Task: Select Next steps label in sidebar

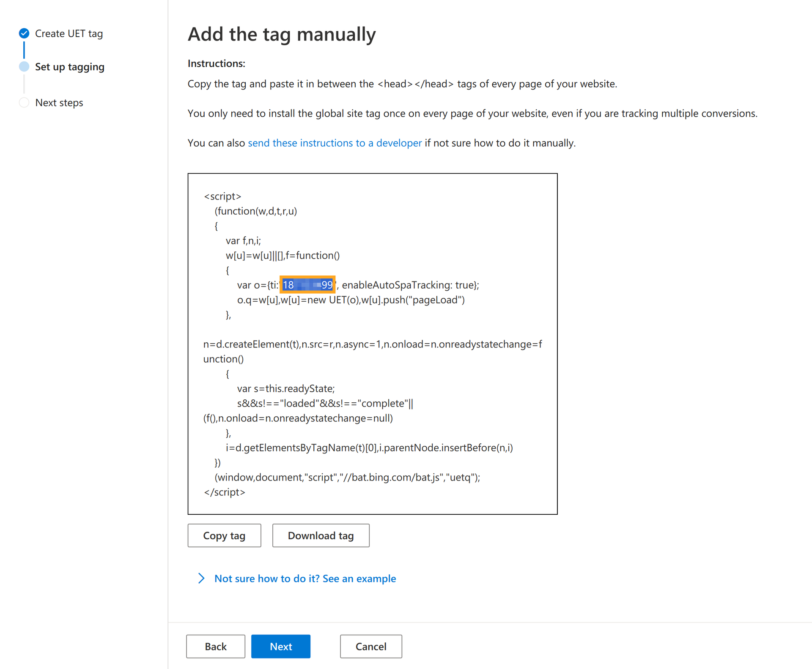Action: click(x=59, y=103)
